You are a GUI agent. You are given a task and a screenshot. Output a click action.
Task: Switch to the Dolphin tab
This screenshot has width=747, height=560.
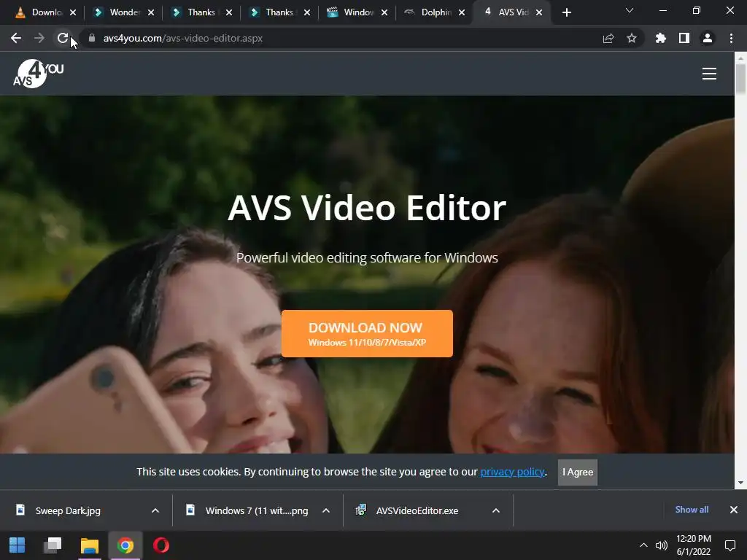(430, 12)
